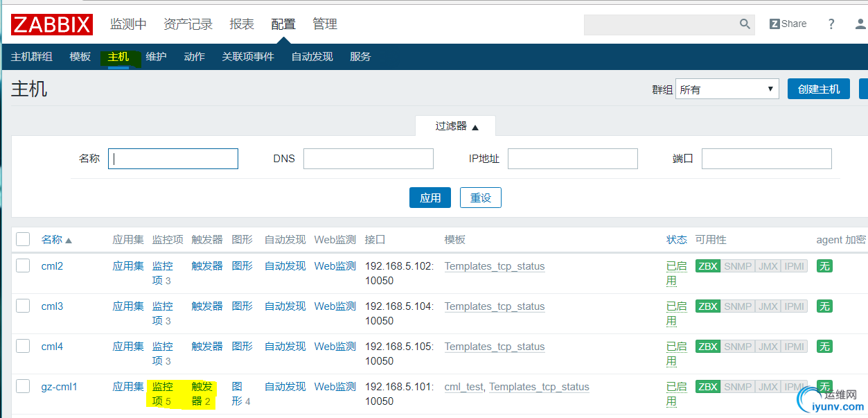This screenshot has height=418, width=868.
Task: Open the 管理 top menu
Action: tap(325, 24)
